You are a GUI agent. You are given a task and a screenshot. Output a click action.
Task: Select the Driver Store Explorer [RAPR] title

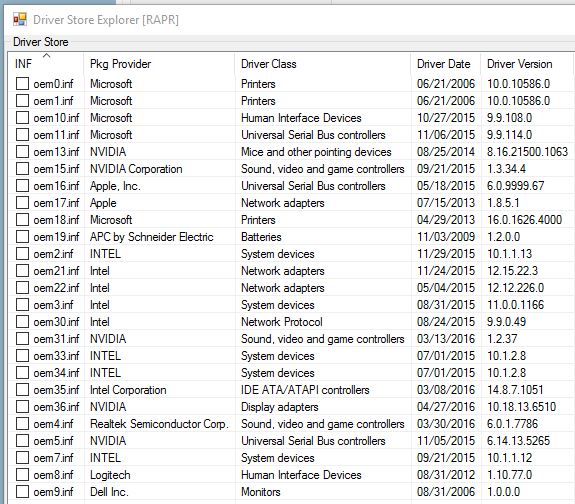[x=106, y=19]
